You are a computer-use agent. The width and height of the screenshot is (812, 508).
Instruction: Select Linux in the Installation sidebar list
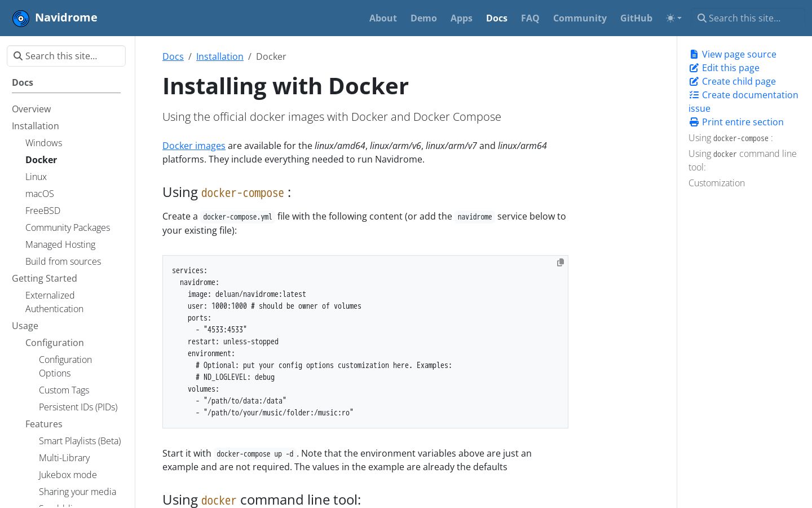pos(36,177)
